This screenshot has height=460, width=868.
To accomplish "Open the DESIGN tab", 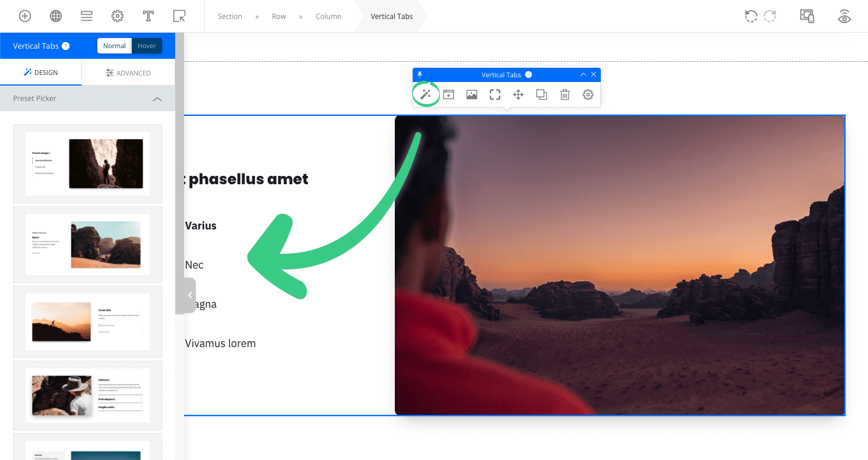I will pos(41,73).
